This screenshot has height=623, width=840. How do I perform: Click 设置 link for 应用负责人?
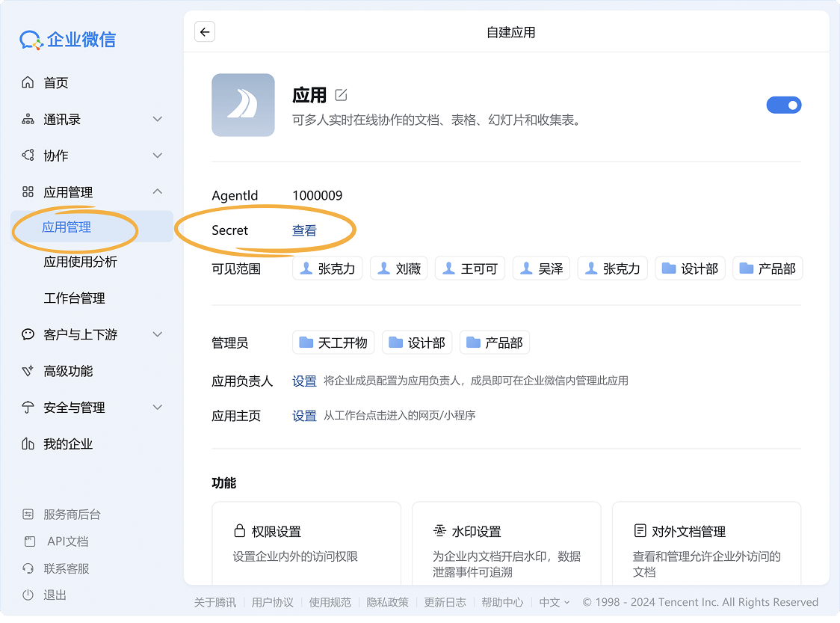[x=304, y=381]
